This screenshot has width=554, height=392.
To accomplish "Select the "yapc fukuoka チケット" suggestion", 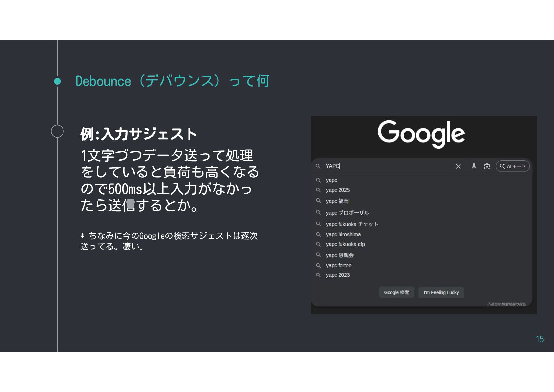I will coord(352,224).
